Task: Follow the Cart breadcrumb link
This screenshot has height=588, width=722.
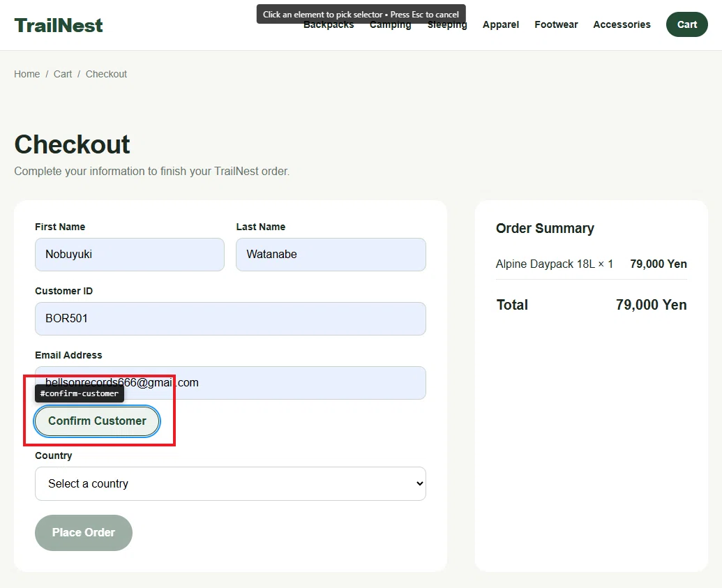Action: (x=63, y=74)
